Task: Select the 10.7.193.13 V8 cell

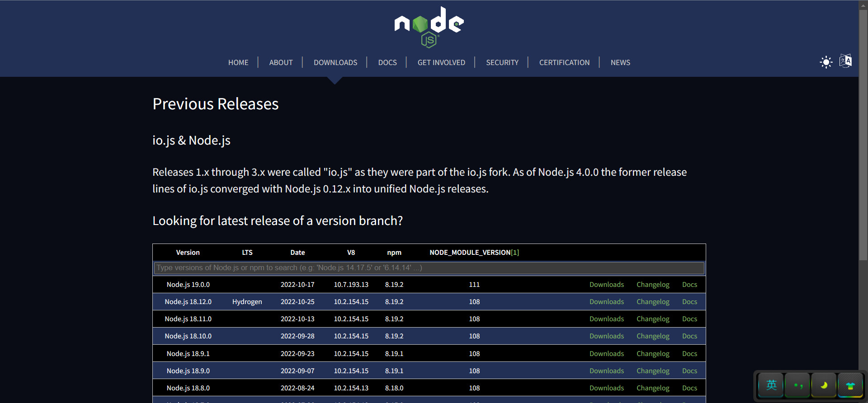Action: [351, 285]
